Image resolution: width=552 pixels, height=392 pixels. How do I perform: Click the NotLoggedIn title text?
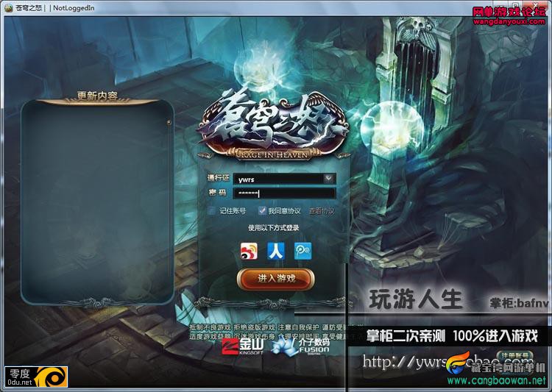coord(74,8)
